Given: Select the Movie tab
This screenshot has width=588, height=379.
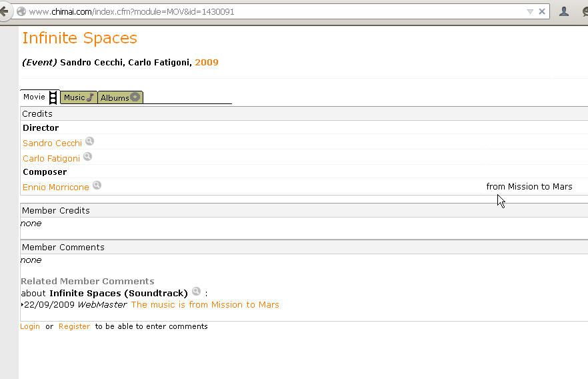Looking at the screenshot, I should click(x=40, y=97).
